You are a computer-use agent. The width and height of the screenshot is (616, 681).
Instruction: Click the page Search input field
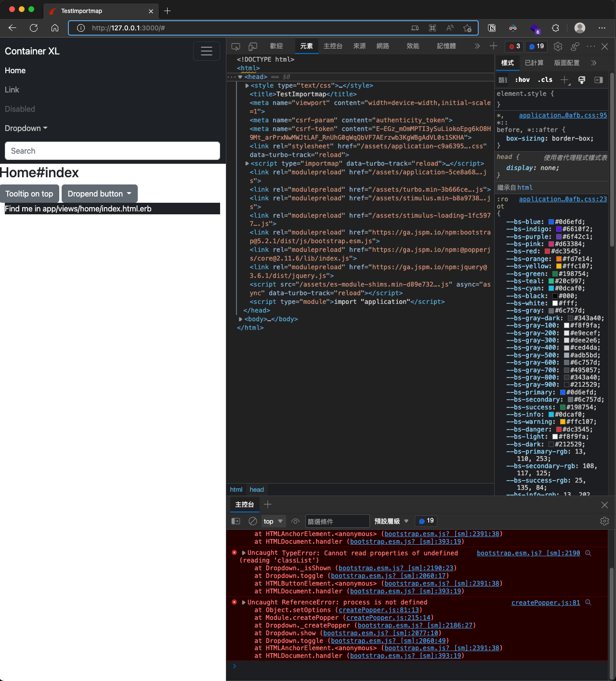tap(112, 151)
